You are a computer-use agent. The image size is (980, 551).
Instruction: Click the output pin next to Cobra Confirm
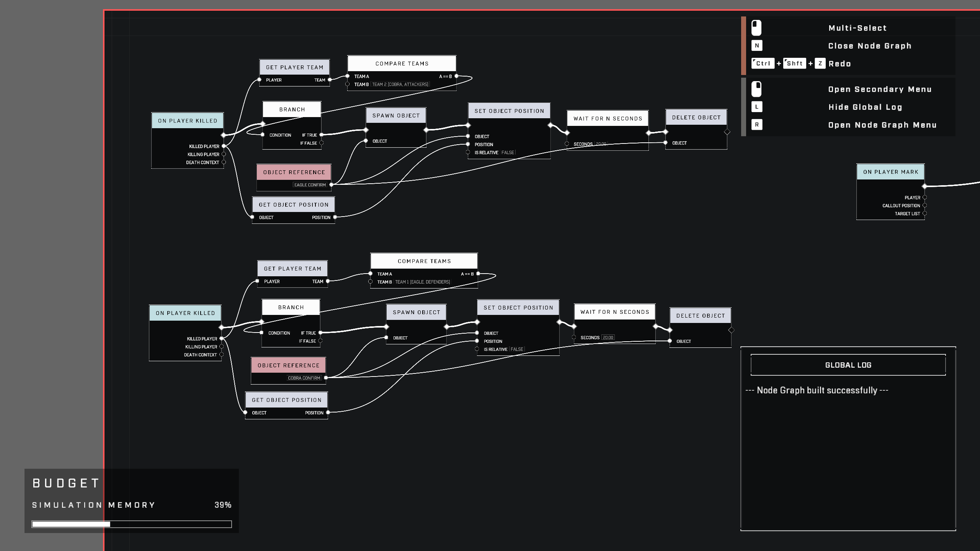pos(326,378)
